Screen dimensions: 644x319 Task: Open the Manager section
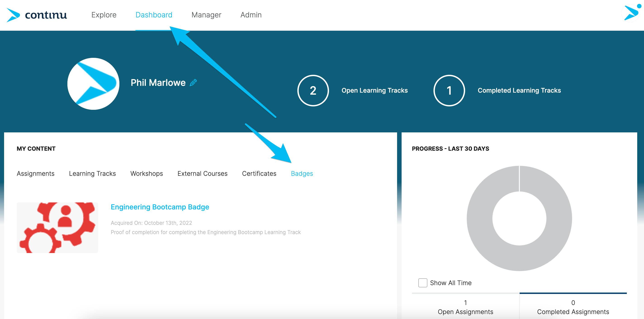click(206, 15)
